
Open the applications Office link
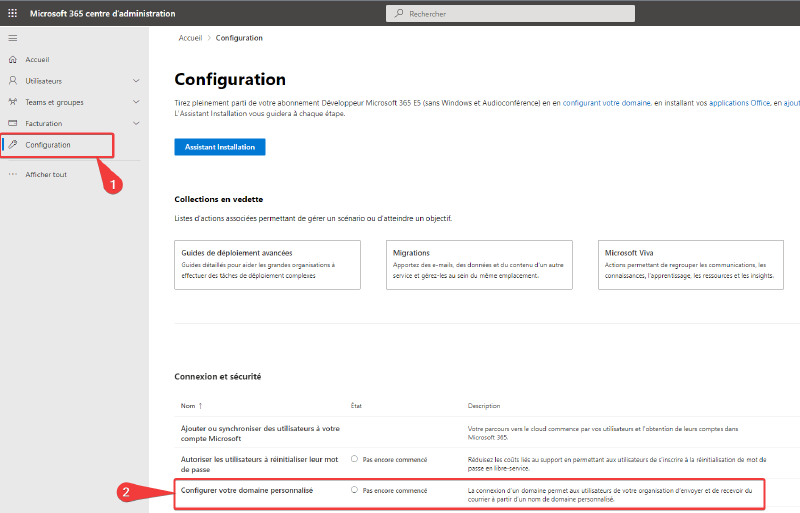739,103
